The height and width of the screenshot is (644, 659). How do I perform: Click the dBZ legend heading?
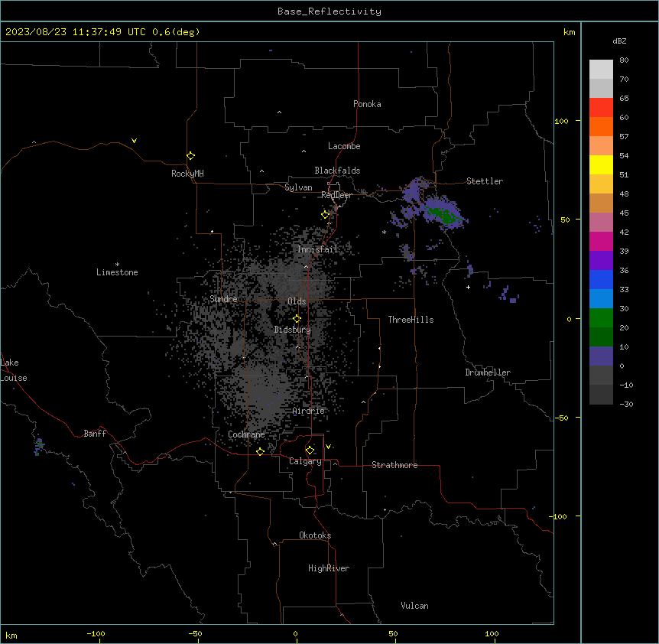click(619, 41)
